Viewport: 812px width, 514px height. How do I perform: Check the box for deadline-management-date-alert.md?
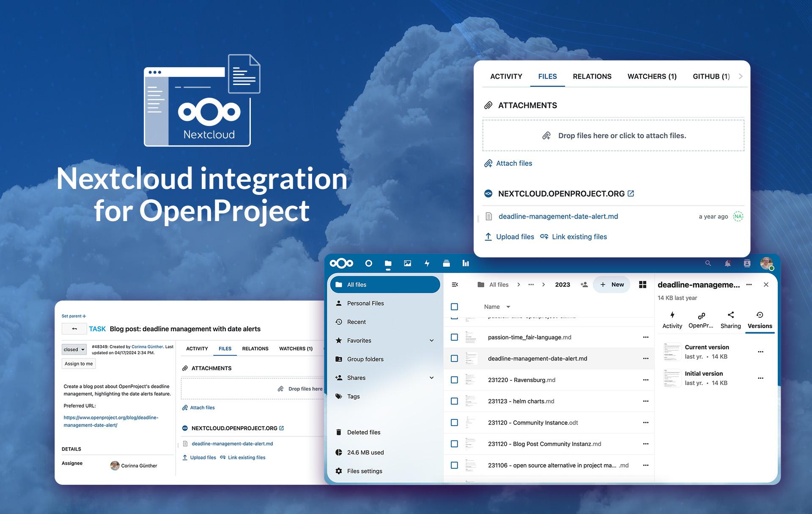point(454,358)
